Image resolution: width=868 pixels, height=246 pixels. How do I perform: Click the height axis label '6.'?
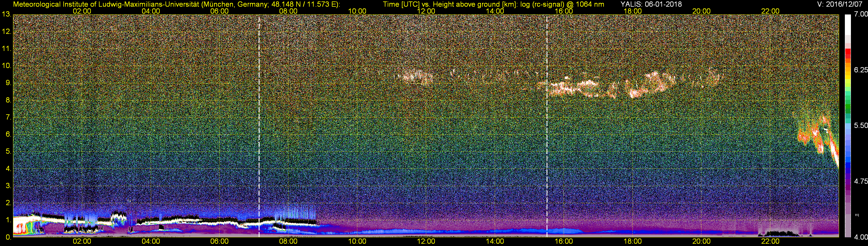[x=8, y=135]
